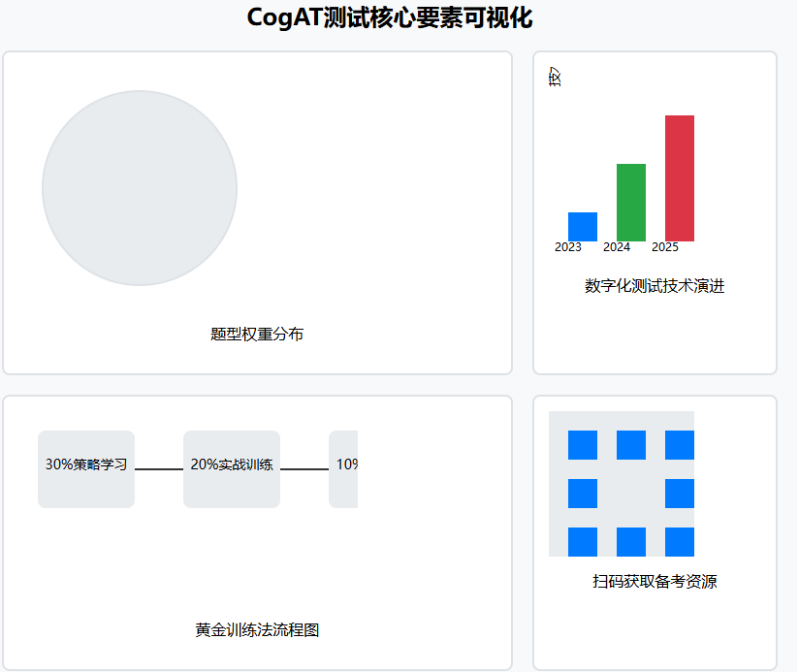Image resolution: width=799 pixels, height=672 pixels.
Task: Click the gray pie chart circle
Action: [141, 188]
